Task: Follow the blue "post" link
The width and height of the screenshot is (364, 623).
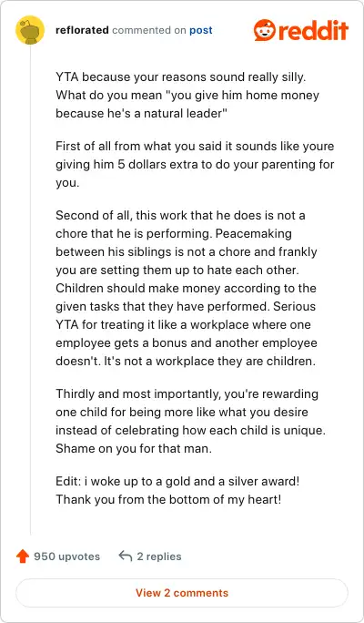Action: click(201, 30)
